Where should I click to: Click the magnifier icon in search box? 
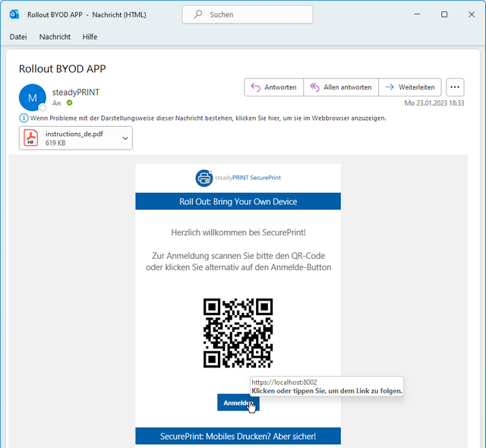tap(197, 14)
